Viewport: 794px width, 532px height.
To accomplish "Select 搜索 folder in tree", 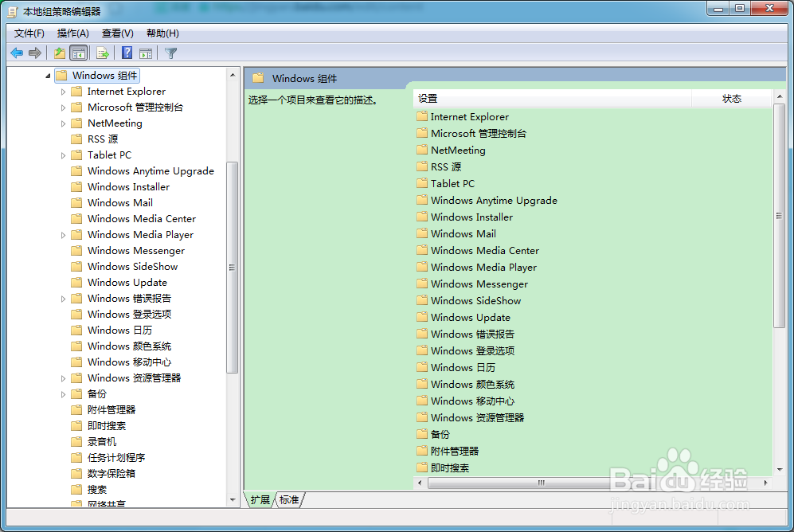I will [x=96, y=490].
